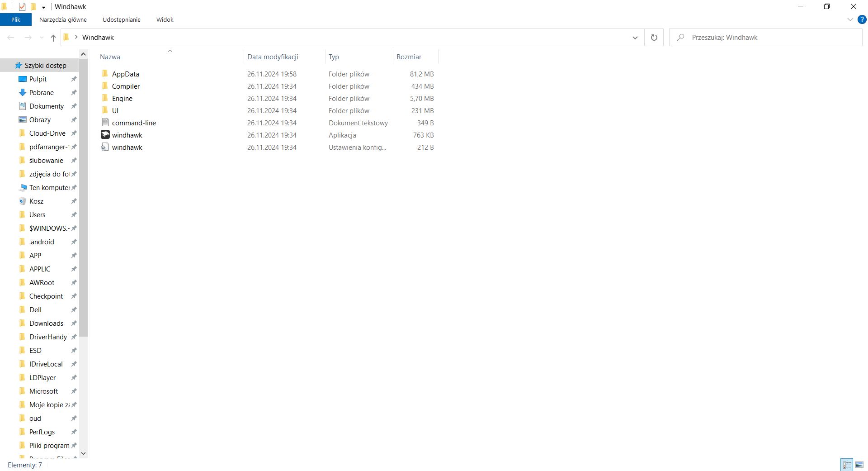Open the ślubowanie folder in sidebar
Image resolution: width=868 pixels, height=471 pixels.
pyautogui.click(x=46, y=160)
